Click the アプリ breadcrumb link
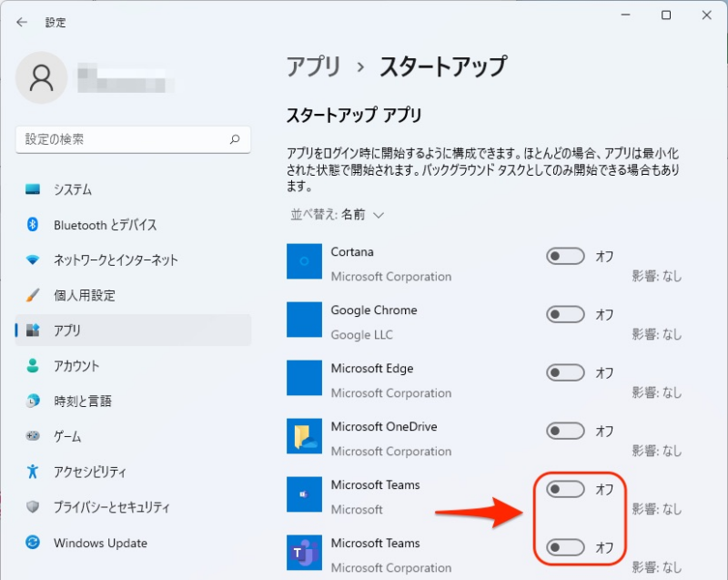 coord(314,66)
